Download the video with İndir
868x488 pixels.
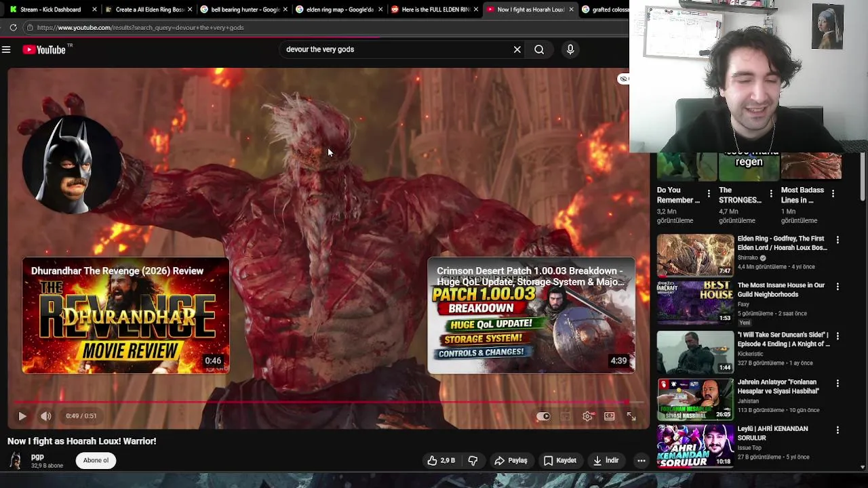point(606,460)
